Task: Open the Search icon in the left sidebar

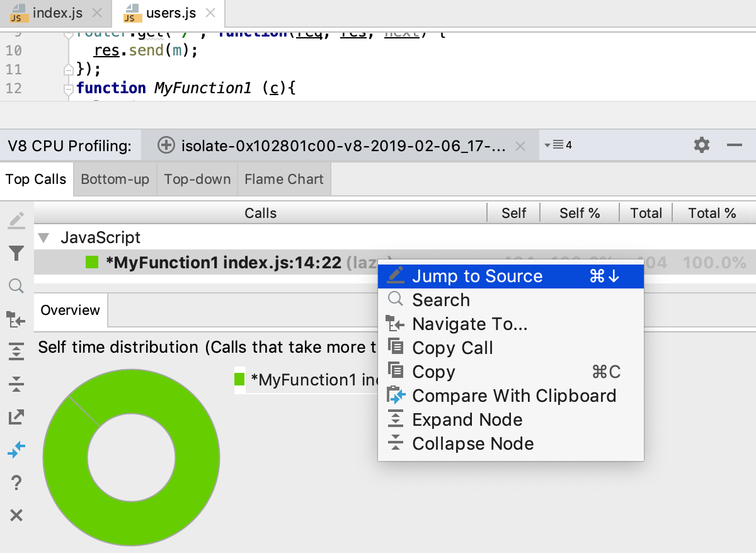Action: [16, 285]
